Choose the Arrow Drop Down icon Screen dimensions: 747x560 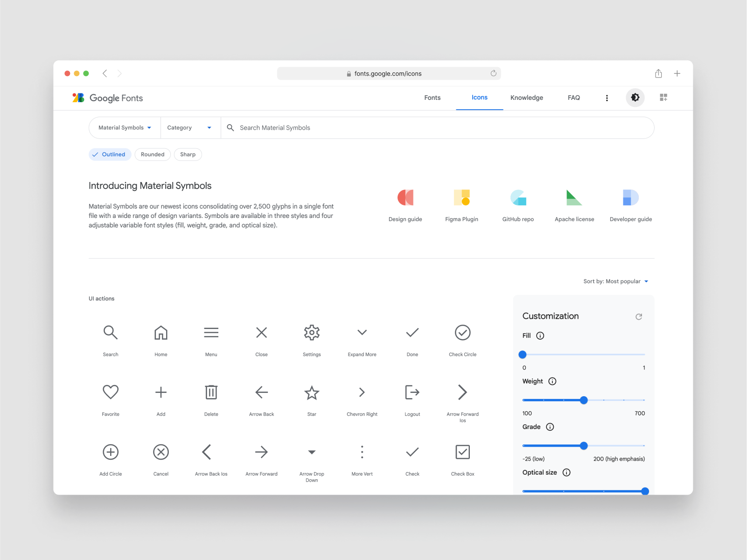pos(312,452)
